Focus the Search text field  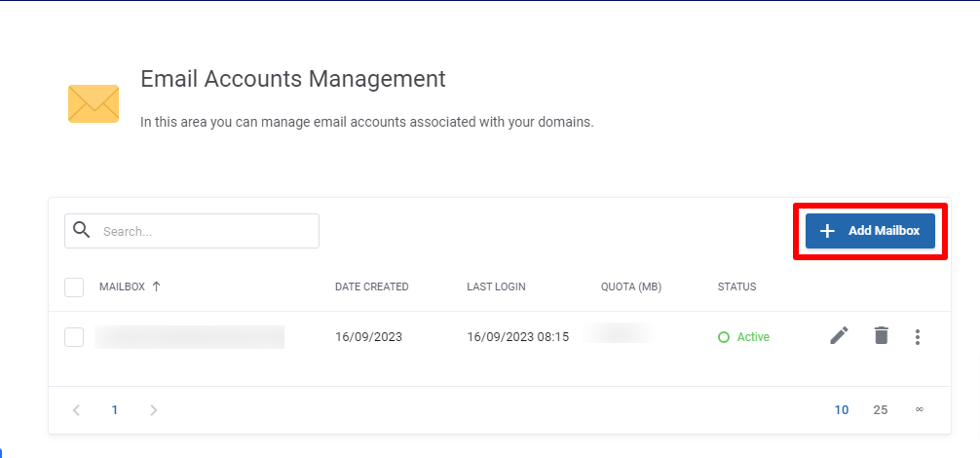click(x=205, y=232)
